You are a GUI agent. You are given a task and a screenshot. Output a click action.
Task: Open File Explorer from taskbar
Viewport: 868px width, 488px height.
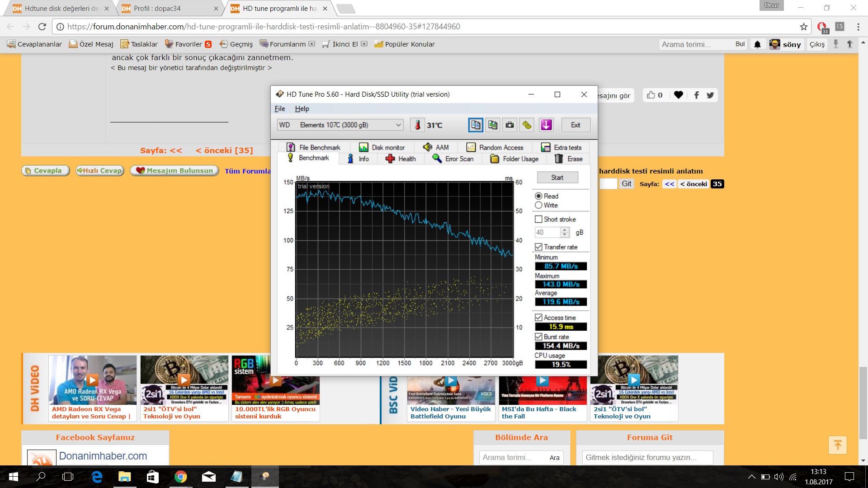(124, 477)
